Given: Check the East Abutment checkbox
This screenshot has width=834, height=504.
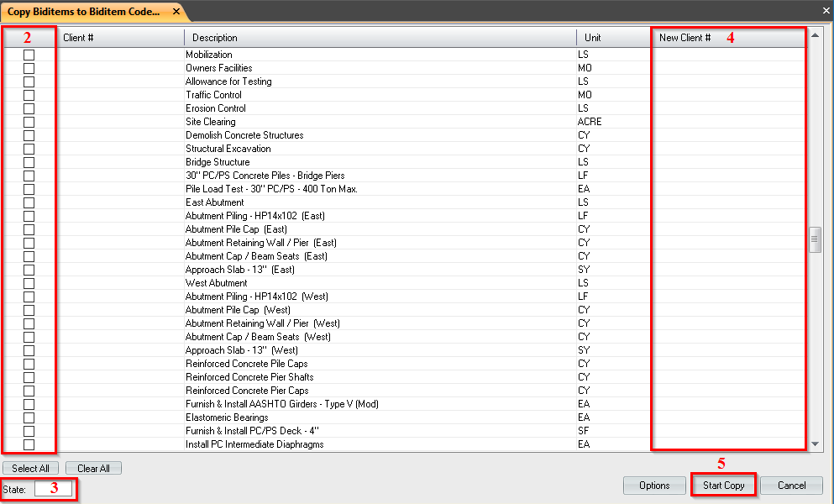Looking at the screenshot, I should [29, 202].
